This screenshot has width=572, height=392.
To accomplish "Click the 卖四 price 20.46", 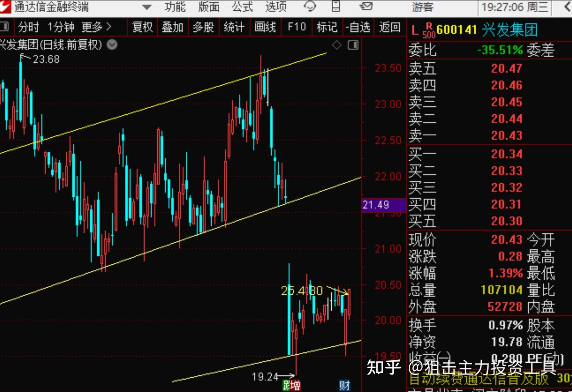I will click(x=507, y=85).
